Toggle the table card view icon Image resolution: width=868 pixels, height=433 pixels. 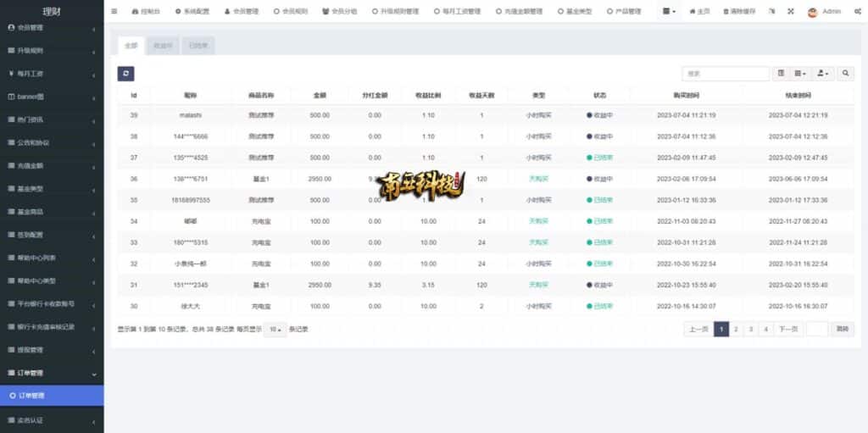click(x=781, y=74)
